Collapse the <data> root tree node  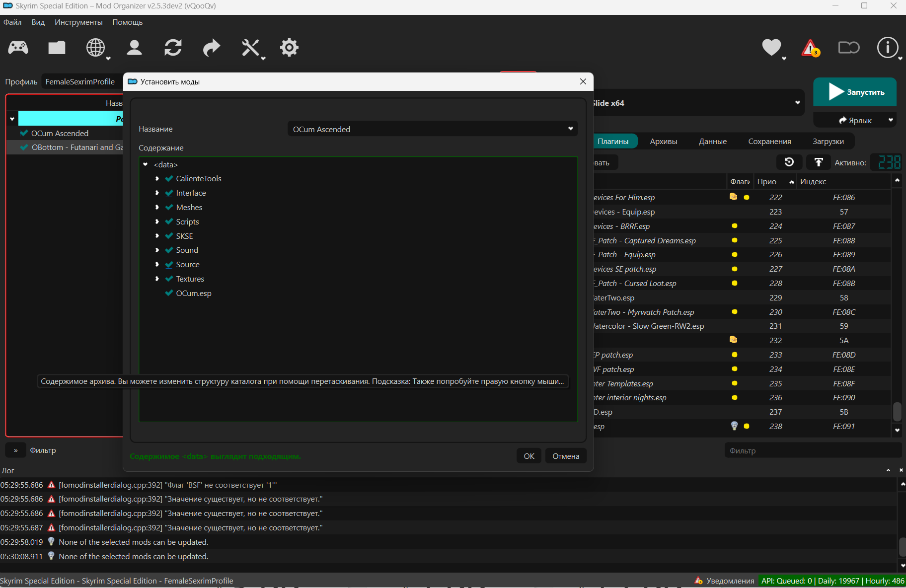146,164
